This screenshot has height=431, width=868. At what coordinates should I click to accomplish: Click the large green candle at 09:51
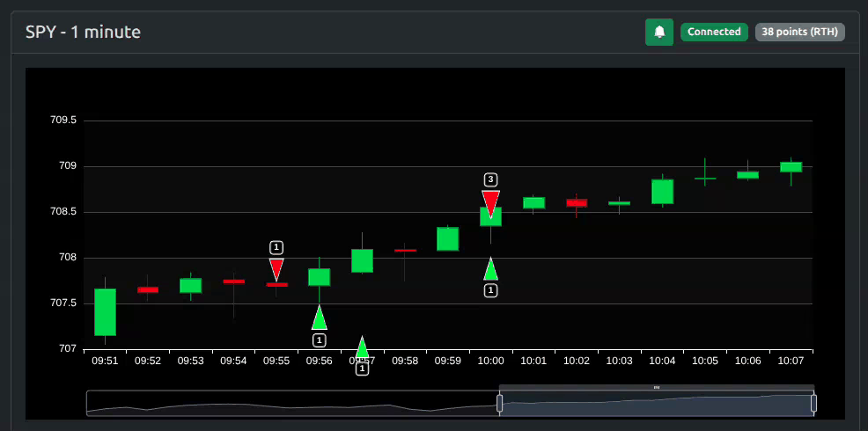pyautogui.click(x=105, y=312)
